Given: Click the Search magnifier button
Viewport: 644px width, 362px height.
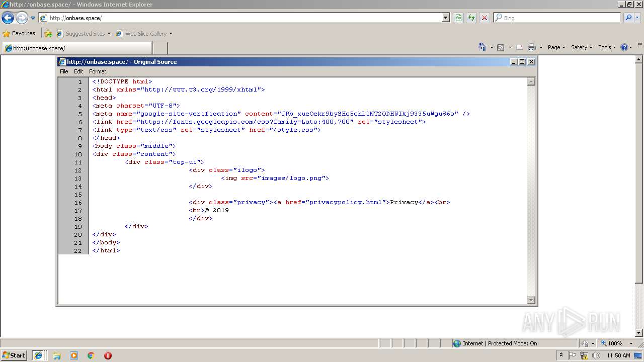Looking at the screenshot, I should pyautogui.click(x=628, y=18).
